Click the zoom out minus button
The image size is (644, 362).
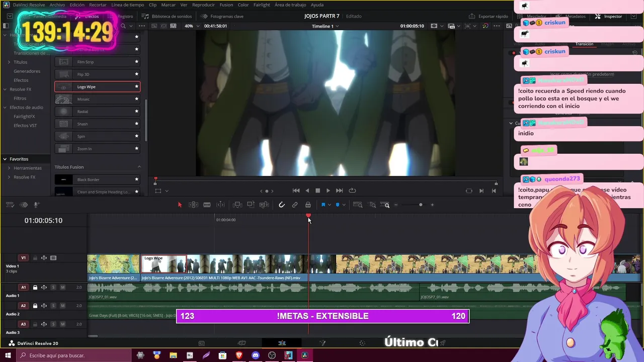click(396, 205)
